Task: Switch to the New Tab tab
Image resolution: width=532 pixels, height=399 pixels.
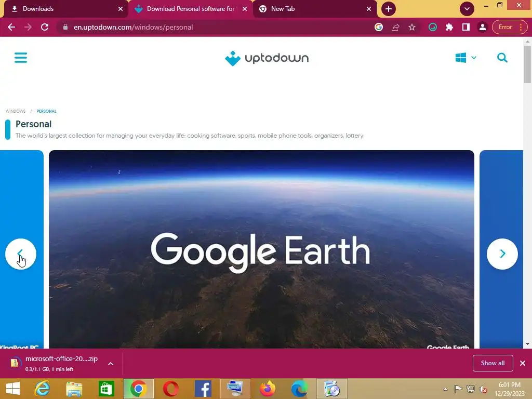Action: point(315,9)
